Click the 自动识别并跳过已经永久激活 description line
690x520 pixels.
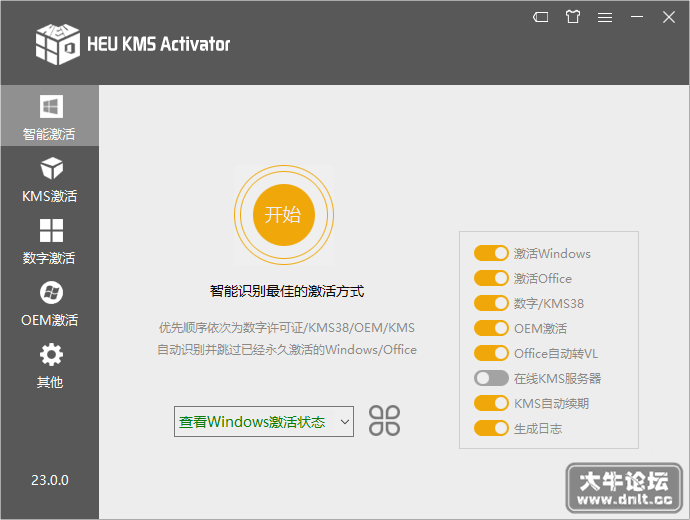pos(287,350)
